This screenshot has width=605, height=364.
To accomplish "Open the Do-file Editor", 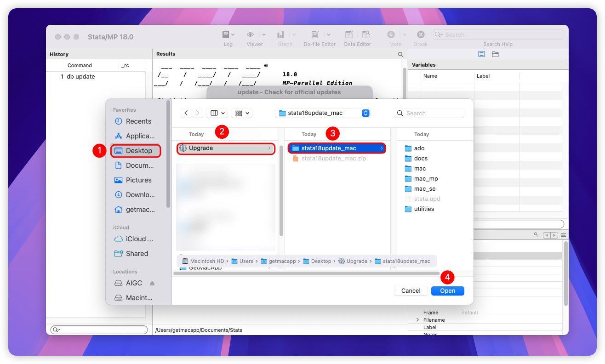I will [315, 35].
